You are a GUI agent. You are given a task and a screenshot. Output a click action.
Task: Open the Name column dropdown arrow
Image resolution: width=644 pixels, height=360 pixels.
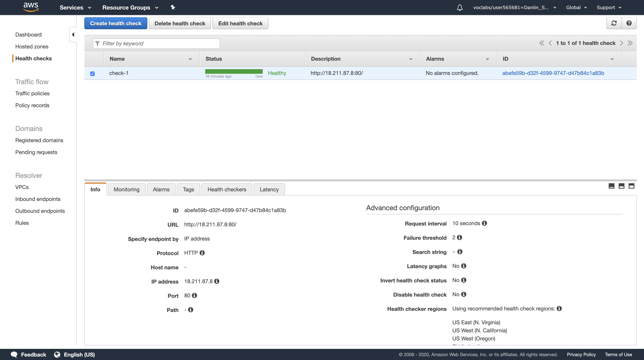pos(190,59)
